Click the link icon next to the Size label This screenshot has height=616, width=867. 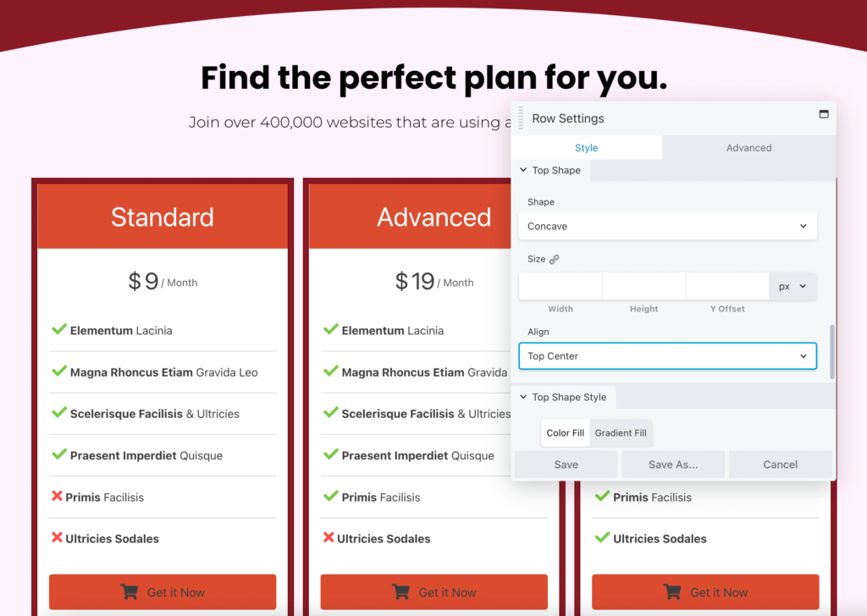click(x=555, y=259)
